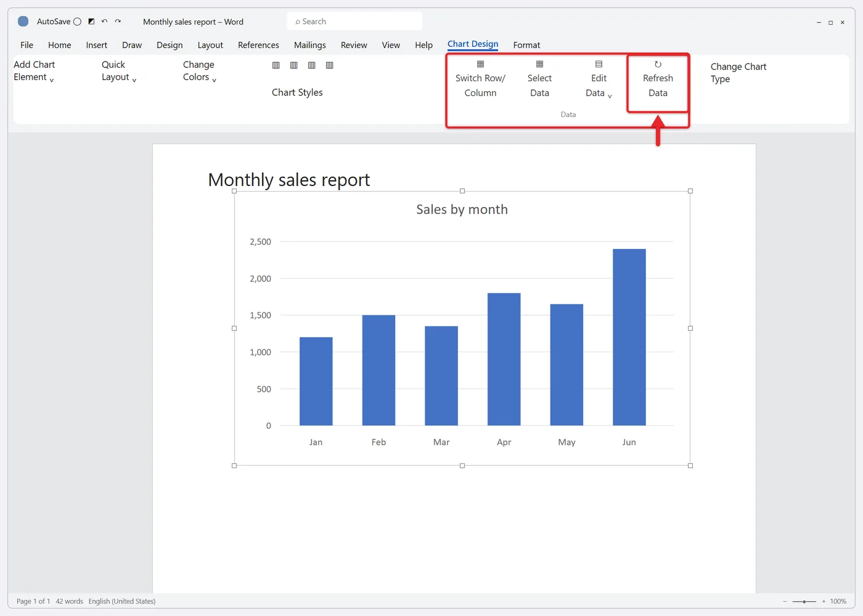The width and height of the screenshot is (863, 616).
Task: Click the 'Page 1 of 1' status indicator
Action: [33, 601]
